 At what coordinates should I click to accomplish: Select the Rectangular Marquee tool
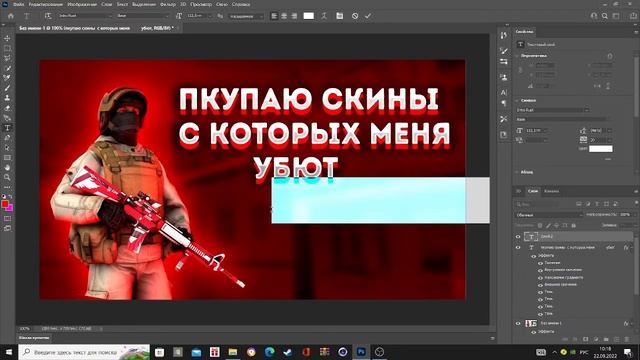click(x=7, y=48)
